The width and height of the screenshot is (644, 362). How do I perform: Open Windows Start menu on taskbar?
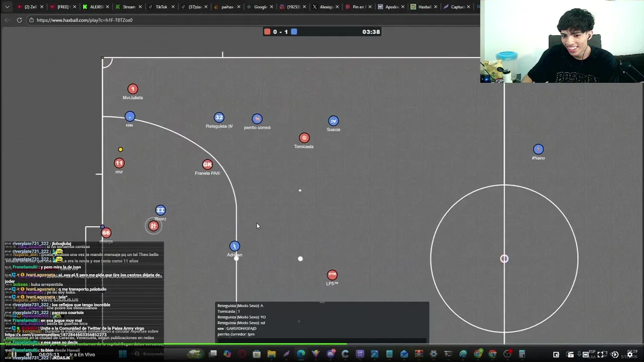click(122, 354)
